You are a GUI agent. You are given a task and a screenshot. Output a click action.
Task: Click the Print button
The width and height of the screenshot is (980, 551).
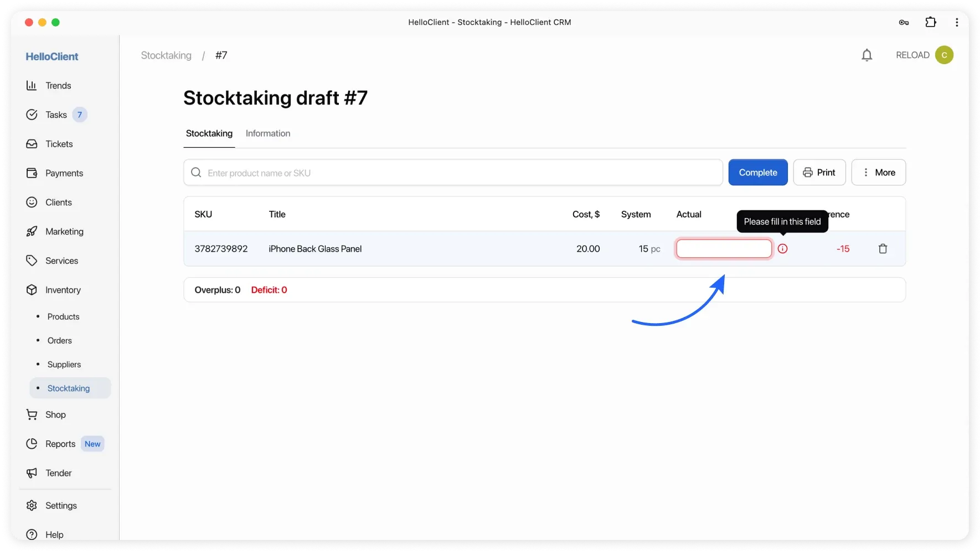point(819,173)
